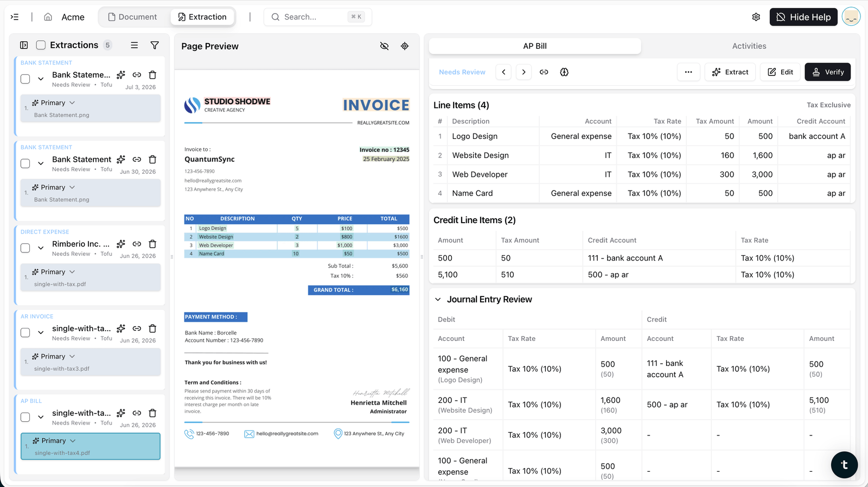Select all extractions checkbox
Screen dimensions: 868x487
(x=41, y=45)
